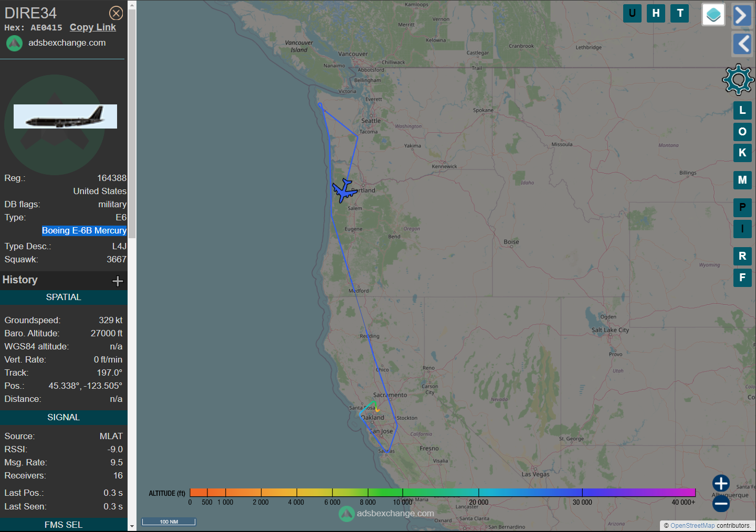Toggle the M map button
This screenshot has height=532, width=756.
742,180
